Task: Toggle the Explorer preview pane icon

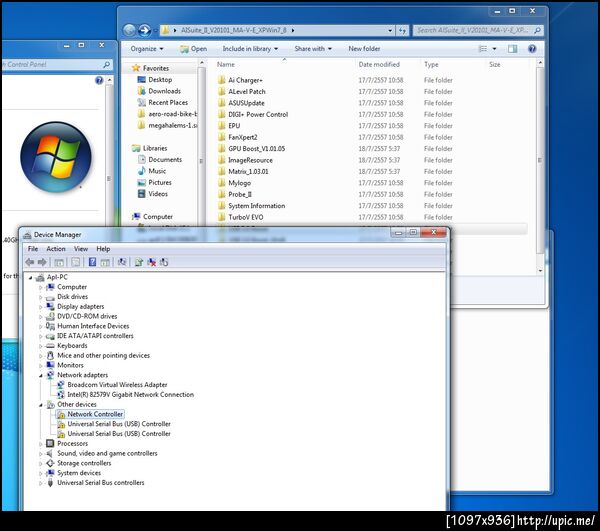Action: point(512,49)
